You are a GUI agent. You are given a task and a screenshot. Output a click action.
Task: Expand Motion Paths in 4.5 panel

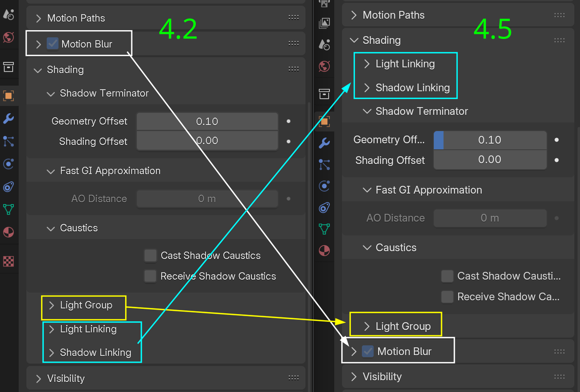click(354, 15)
